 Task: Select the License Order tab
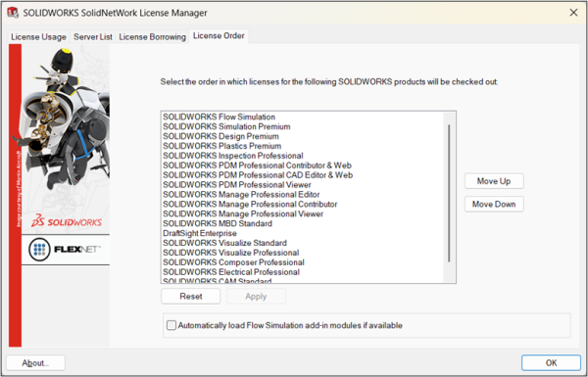(x=219, y=36)
